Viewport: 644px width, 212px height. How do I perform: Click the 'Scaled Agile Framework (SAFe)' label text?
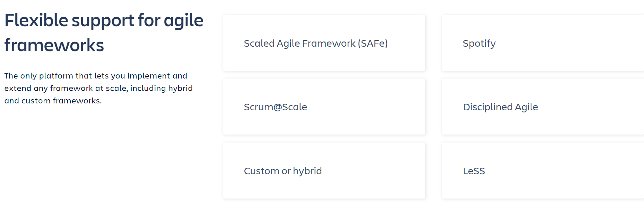coord(316,43)
